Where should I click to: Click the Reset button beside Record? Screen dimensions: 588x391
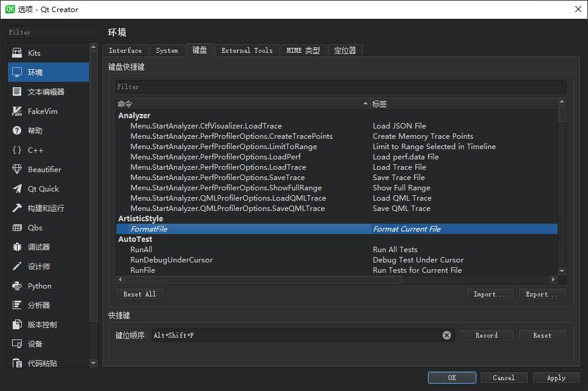(543, 335)
